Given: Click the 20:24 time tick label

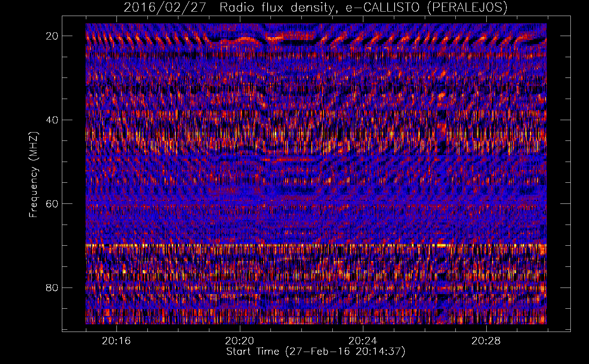Looking at the screenshot, I should click(x=363, y=341).
